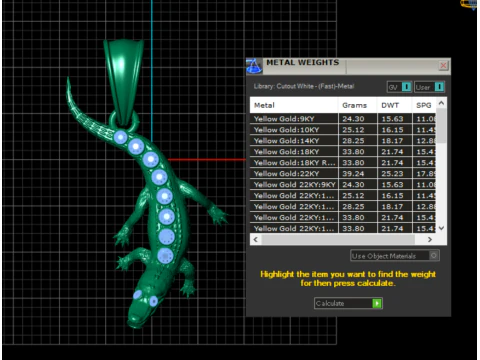Viewport: 480px width, 360px height.
Task: Click the horizontal scrollbar thumb
Action: tap(338, 239)
